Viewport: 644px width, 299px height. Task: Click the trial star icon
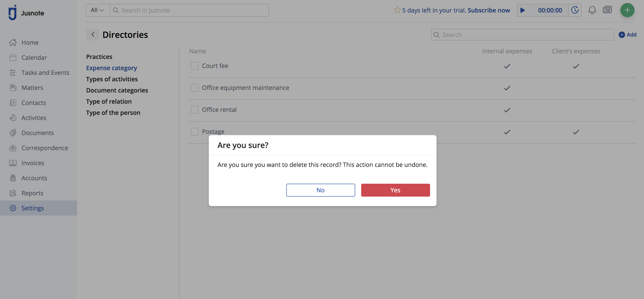(x=397, y=10)
